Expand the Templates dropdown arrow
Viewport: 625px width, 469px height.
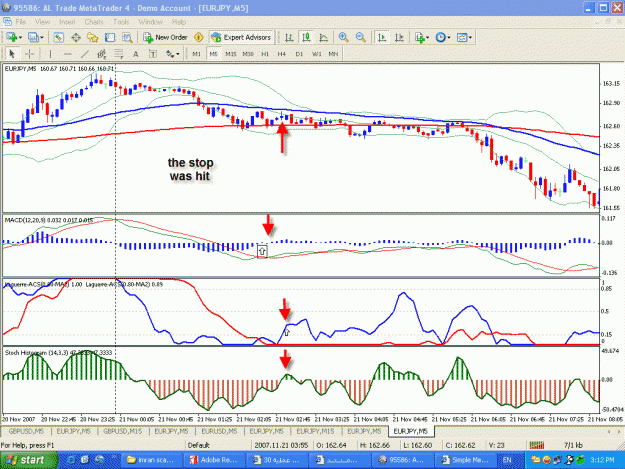470,37
